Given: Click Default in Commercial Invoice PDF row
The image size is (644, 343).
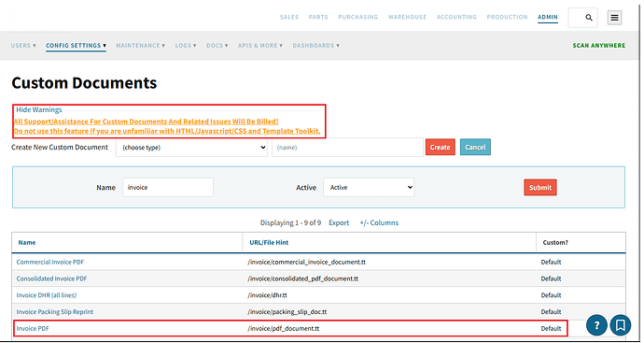Looking at the screenshot, I should point(551,262).
